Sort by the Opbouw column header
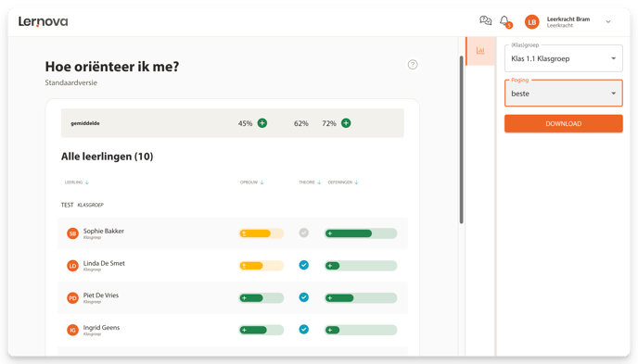638x364 pixels. tap(252, 182)
